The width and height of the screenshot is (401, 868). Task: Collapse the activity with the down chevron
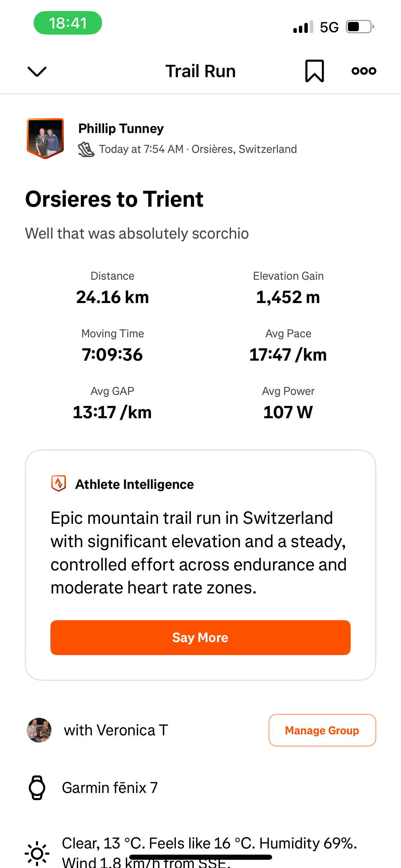tap(37, 71)
